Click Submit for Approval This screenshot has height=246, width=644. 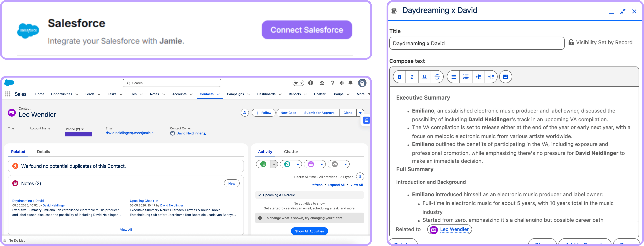click(320, 113)
